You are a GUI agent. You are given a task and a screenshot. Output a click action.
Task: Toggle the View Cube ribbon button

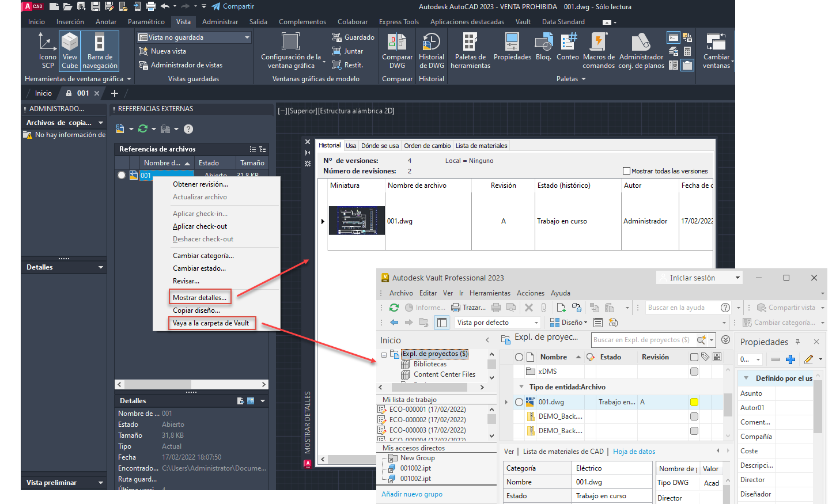coord(70,51)
